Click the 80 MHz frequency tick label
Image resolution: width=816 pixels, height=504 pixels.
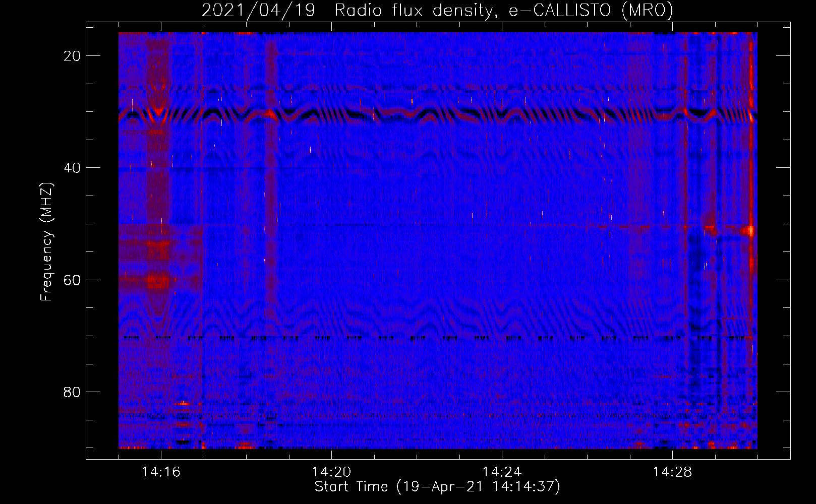[x=72, y=392]
